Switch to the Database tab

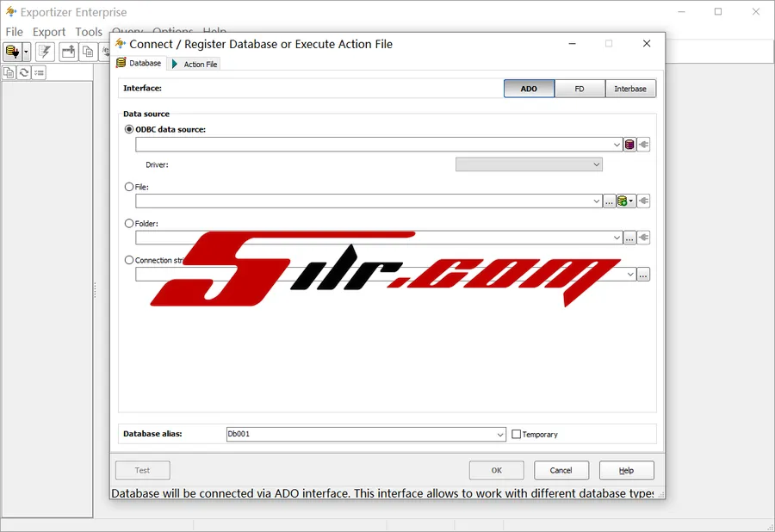[x=139, y=63]
